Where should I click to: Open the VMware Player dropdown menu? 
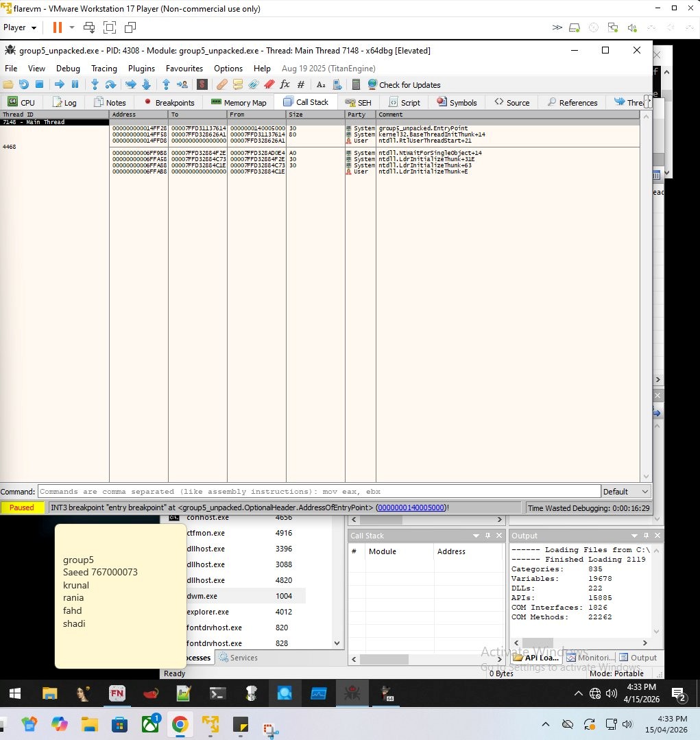[20, 27]
